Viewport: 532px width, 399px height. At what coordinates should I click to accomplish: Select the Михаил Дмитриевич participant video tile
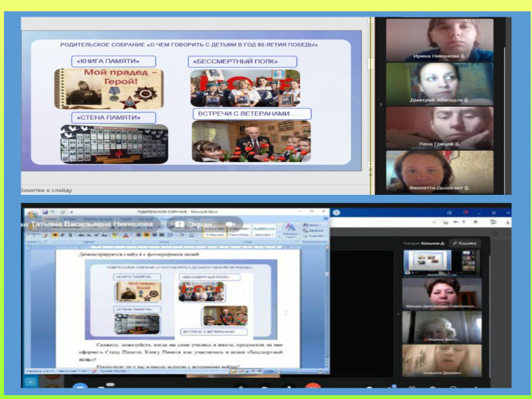tap(442, 293)
